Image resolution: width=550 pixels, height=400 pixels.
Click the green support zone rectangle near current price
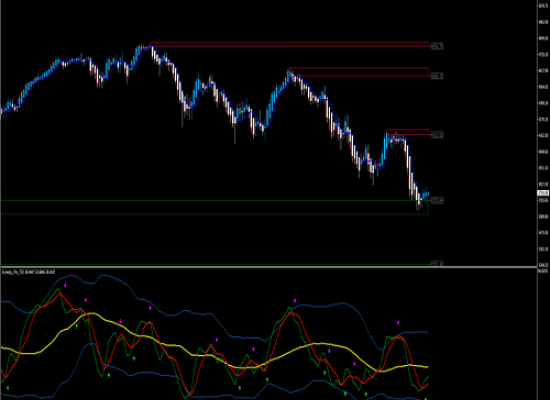(215, 207)
